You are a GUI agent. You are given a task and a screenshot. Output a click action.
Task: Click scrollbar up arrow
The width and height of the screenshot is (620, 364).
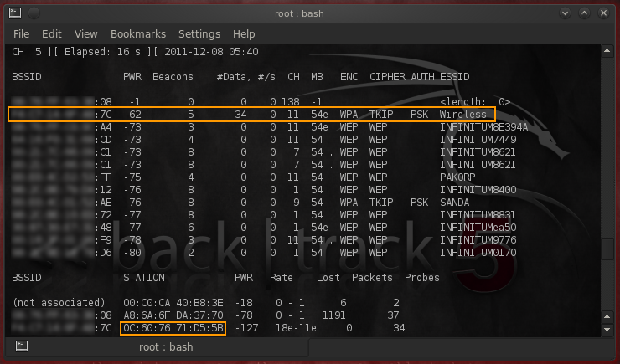(607, 52)
